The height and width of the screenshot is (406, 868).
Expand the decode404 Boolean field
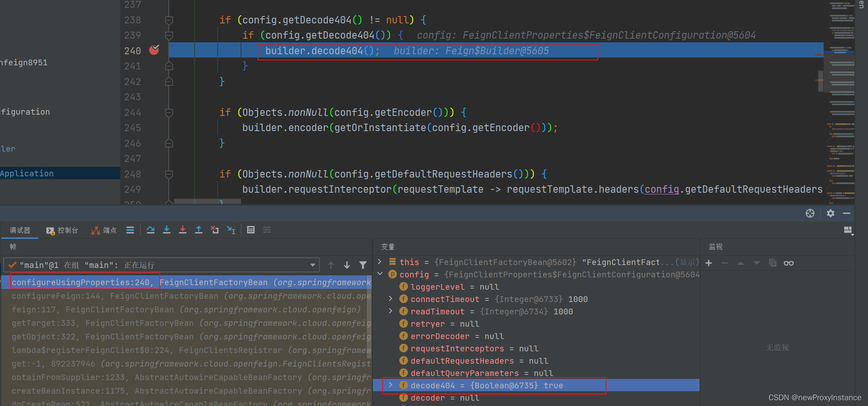coord(391,385)
